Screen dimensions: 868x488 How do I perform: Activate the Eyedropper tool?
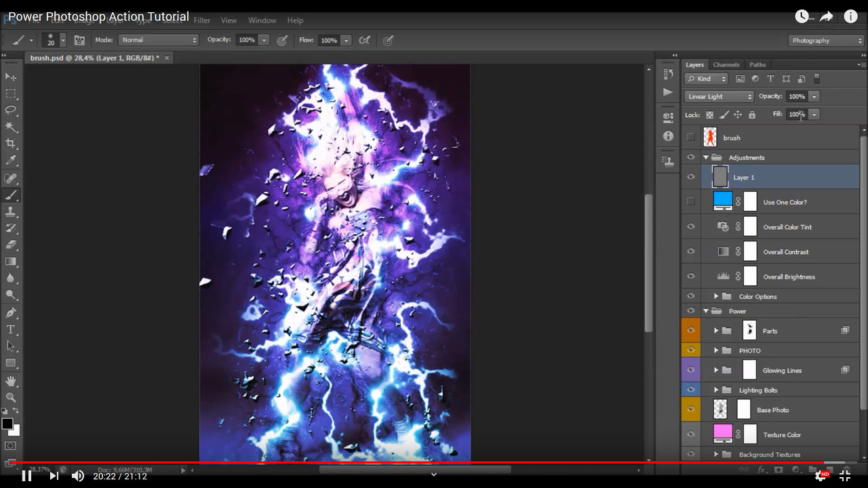click(x=11, y=159)
